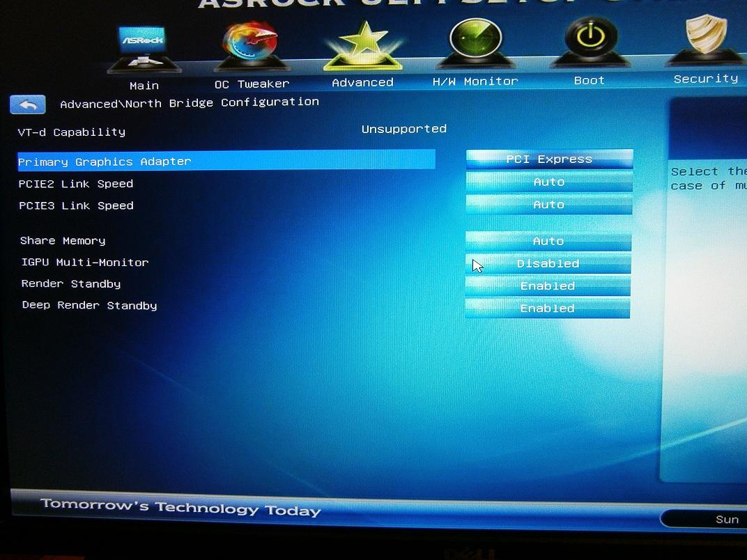This screenshot has width=747, height=560.
Task: Open Share Memory Auto dropdown
Action: point(548,242)
